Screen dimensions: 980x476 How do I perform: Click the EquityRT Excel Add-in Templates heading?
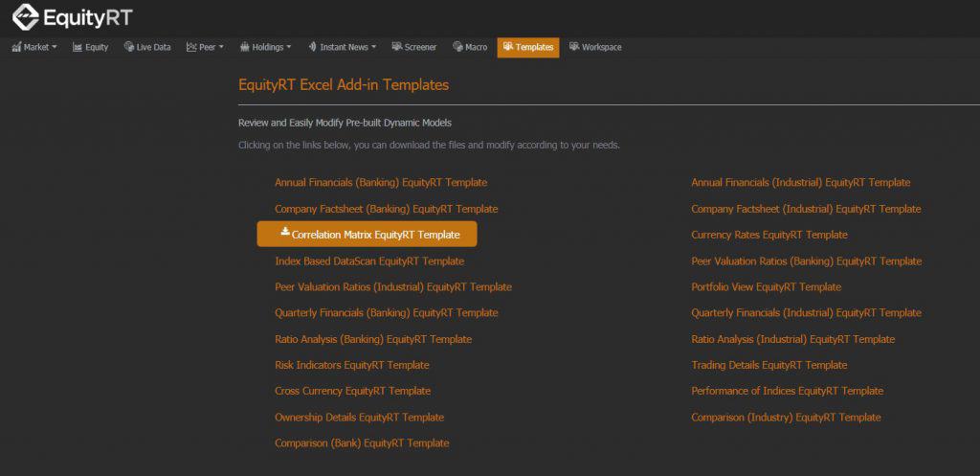pyautogui.click(x=344, y=84)
